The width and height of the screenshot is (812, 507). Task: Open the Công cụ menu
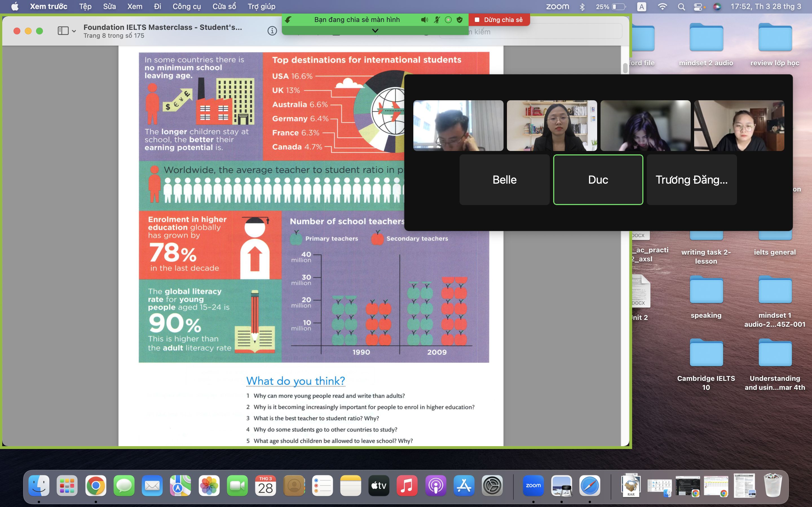187,6
